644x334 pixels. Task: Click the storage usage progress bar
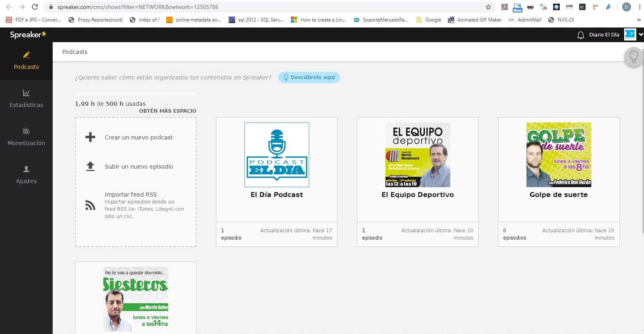pyautogui.click(x=135, y=94)
